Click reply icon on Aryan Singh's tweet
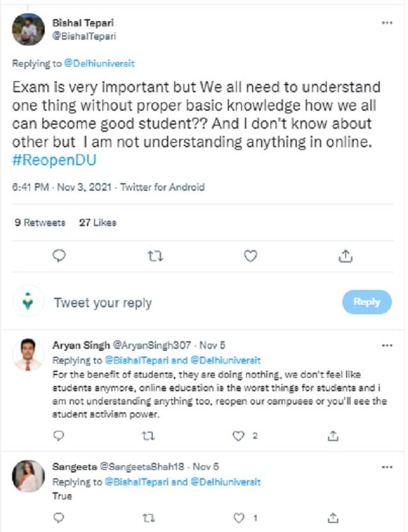Viewport: 408px width, 532px height. (x=59, y=436)
